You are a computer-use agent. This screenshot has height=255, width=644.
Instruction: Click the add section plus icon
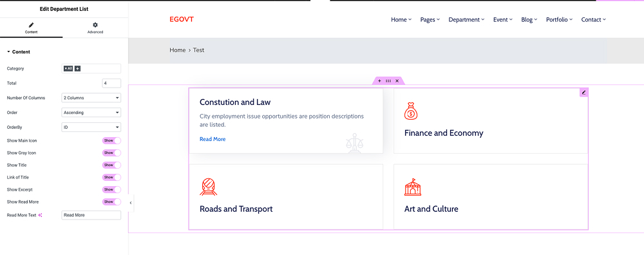[379, 81]
